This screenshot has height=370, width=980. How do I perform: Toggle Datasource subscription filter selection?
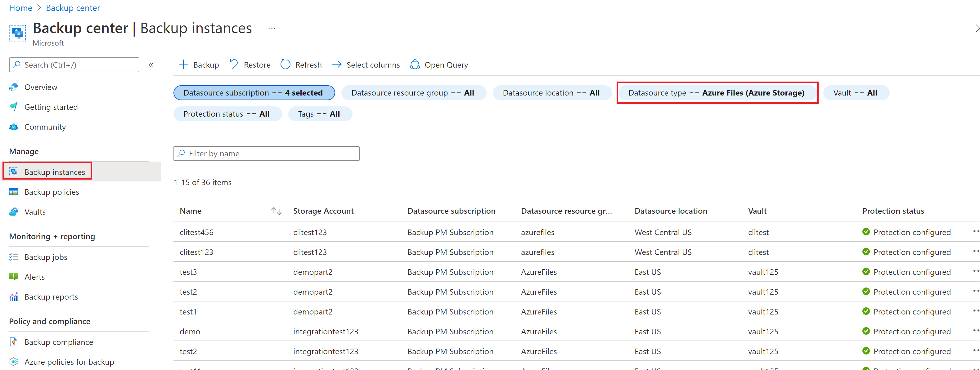point(253,92)
